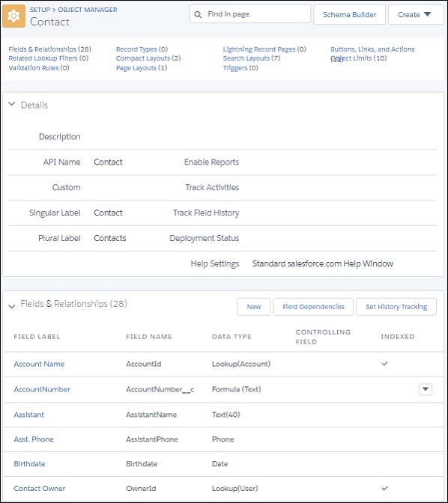Go to Object Manager breadcrumb

point(88,10)
